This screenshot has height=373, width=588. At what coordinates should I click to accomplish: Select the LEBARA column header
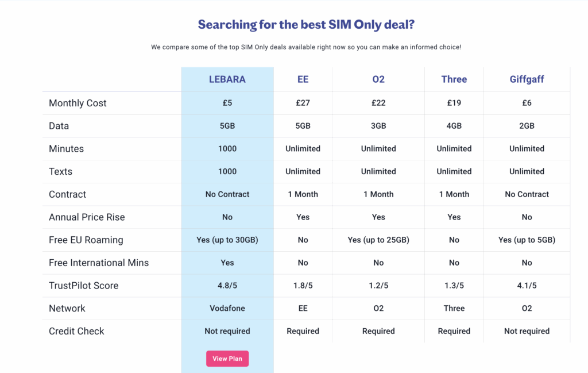227,79
